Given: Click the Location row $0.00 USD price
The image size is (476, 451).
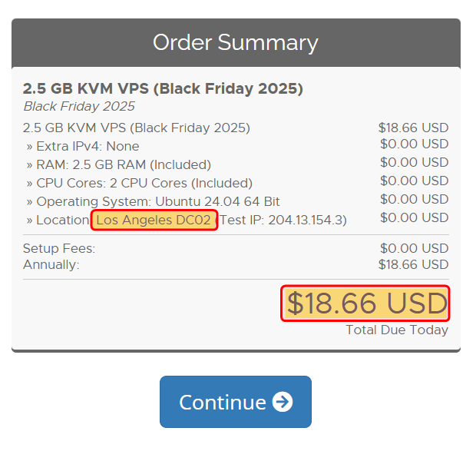Looking at the screenshot, I should pos(414,217).
